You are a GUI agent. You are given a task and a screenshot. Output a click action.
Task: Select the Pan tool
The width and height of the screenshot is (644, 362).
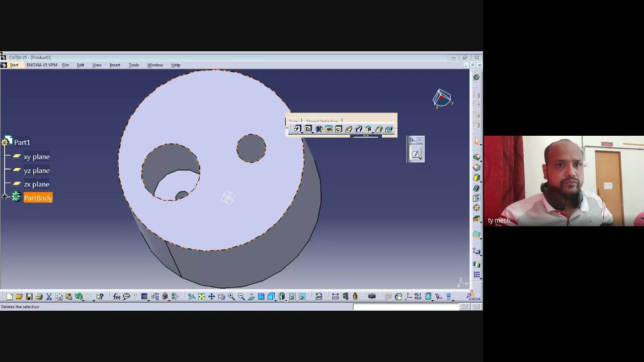(x=212, y=297)
